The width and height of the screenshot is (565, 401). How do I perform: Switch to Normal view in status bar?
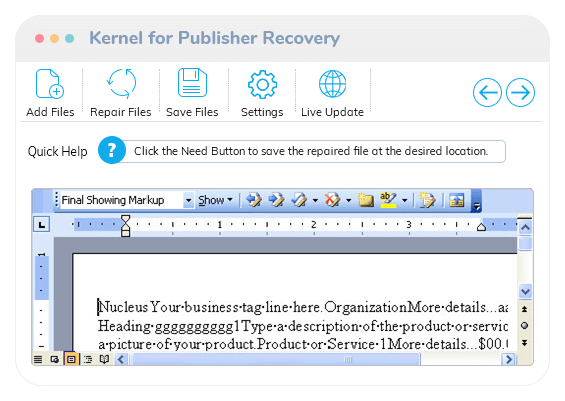point(38,359)
